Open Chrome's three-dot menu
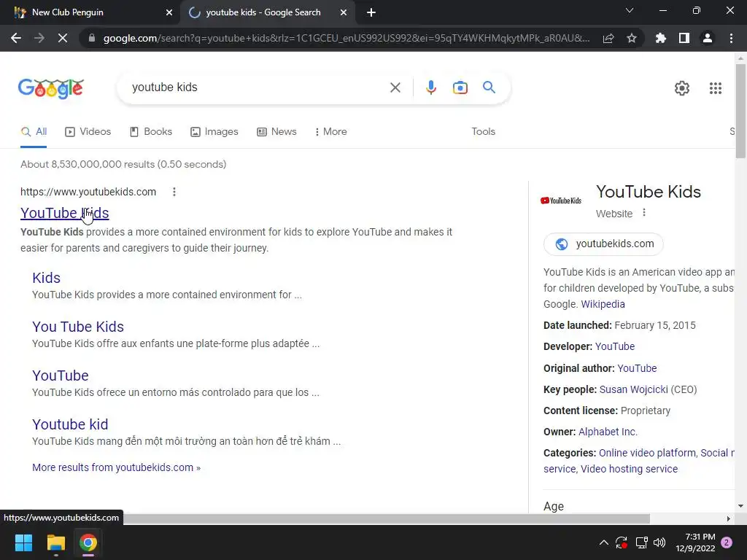The image size is (747, 560). coord(731,38)
